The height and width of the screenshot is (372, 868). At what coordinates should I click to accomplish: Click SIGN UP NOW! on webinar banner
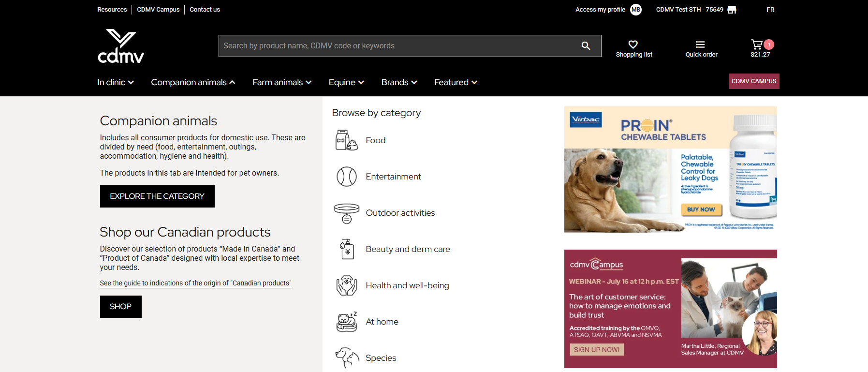[x=597, y=350]
